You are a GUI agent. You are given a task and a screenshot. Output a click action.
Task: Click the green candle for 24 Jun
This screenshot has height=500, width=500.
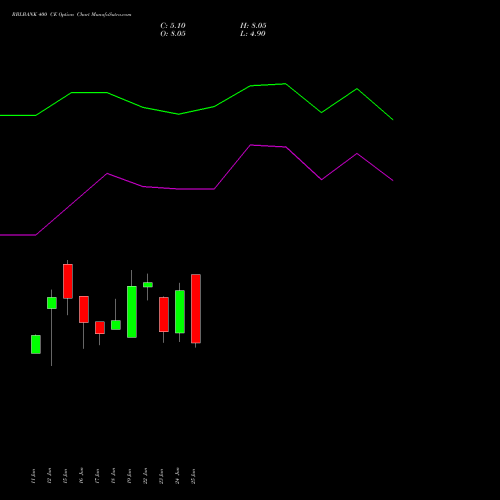(x=180, y=312)
